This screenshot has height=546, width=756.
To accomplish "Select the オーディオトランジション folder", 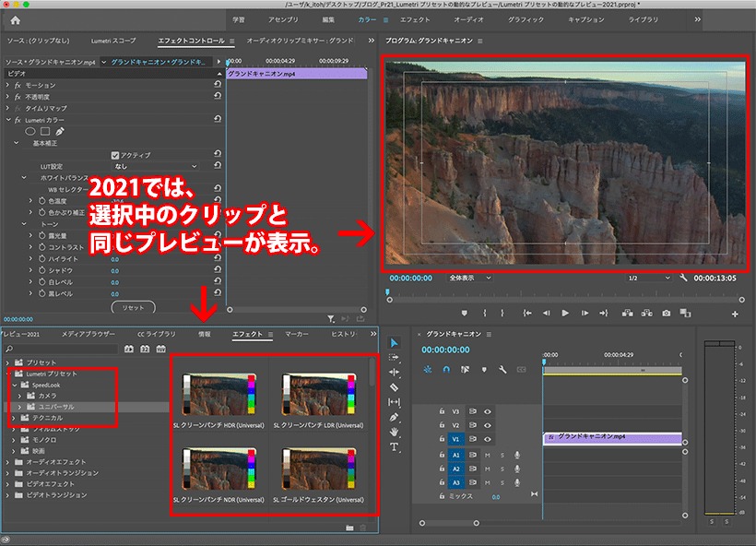I will click(x=62, y=473).
